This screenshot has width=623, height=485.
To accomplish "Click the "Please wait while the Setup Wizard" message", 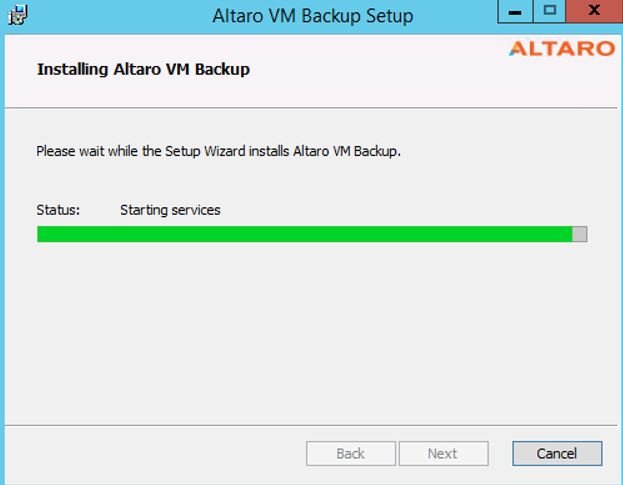I will [x=219, y=151].
